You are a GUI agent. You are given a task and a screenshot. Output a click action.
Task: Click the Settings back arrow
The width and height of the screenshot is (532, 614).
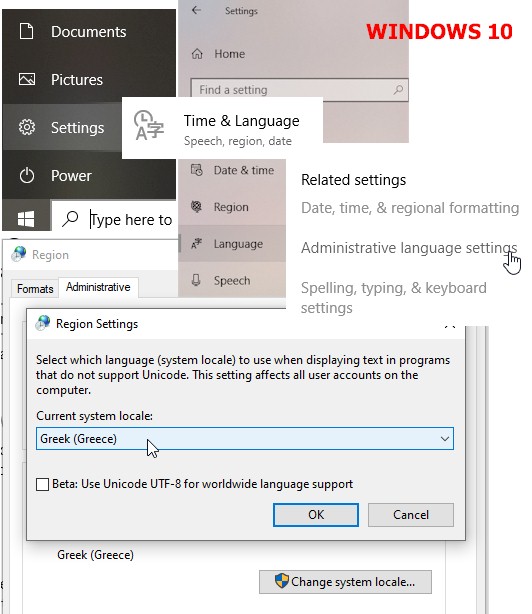click(197, 11)
